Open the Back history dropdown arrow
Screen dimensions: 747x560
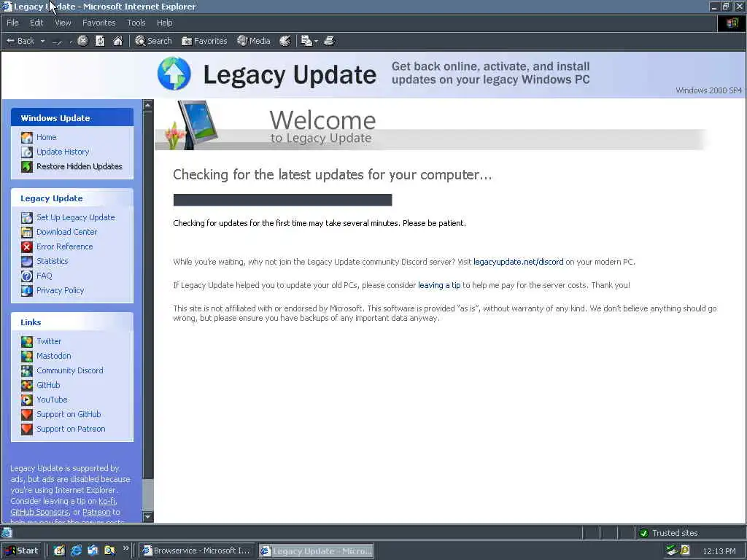click(x=42, y=41)
